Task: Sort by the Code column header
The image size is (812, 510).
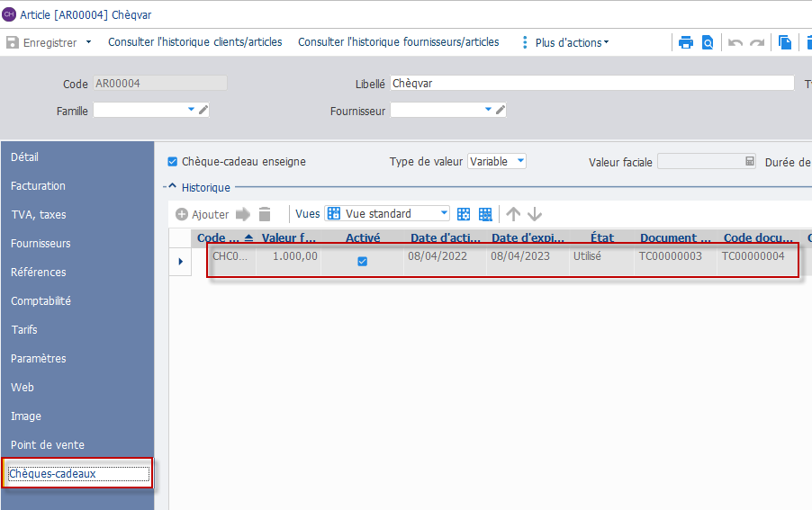Action: point(225,238)
